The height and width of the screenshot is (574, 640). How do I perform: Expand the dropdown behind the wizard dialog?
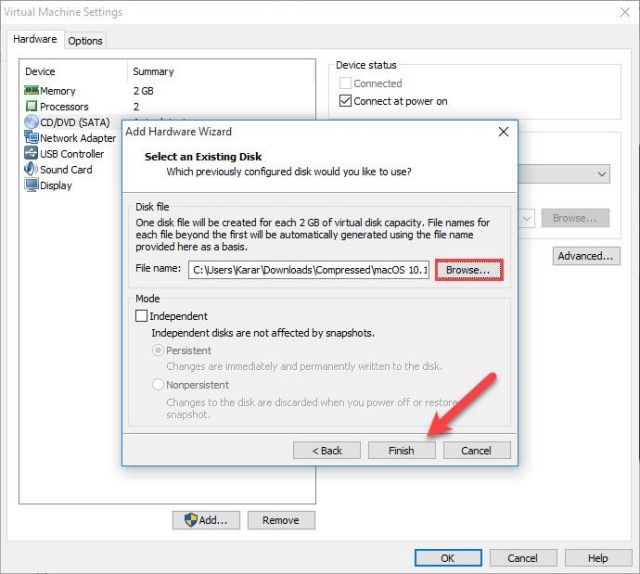tap(601, 174)
